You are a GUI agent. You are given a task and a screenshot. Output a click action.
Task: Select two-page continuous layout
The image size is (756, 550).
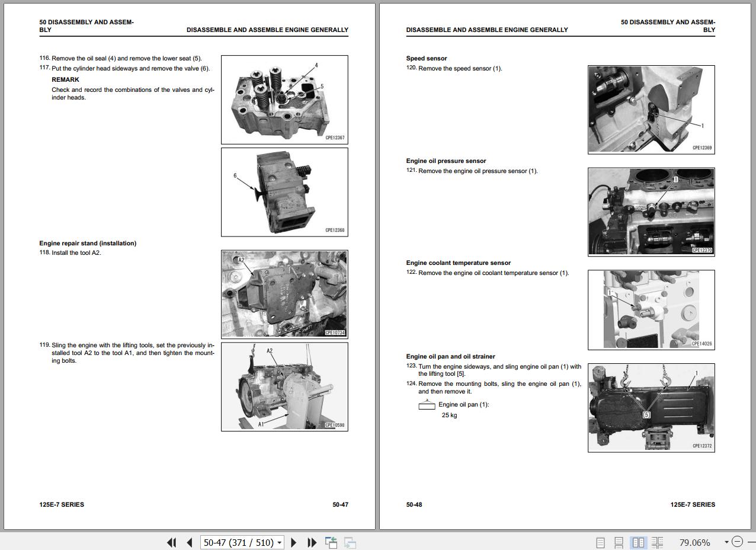coord(657,542)
